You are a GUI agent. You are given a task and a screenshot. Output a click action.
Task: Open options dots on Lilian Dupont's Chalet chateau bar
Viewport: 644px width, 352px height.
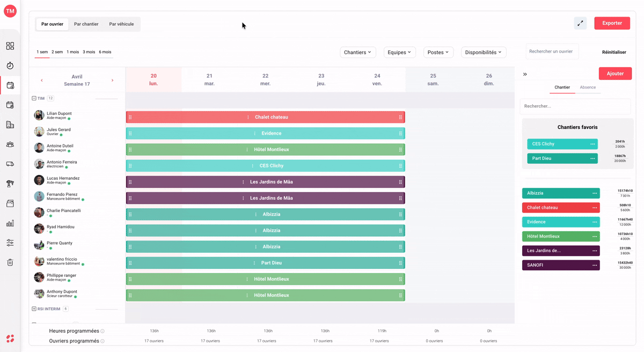pos(248,117)
